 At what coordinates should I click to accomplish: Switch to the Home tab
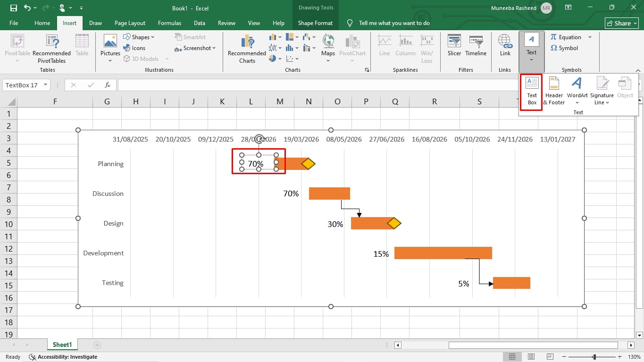[42, 23]
